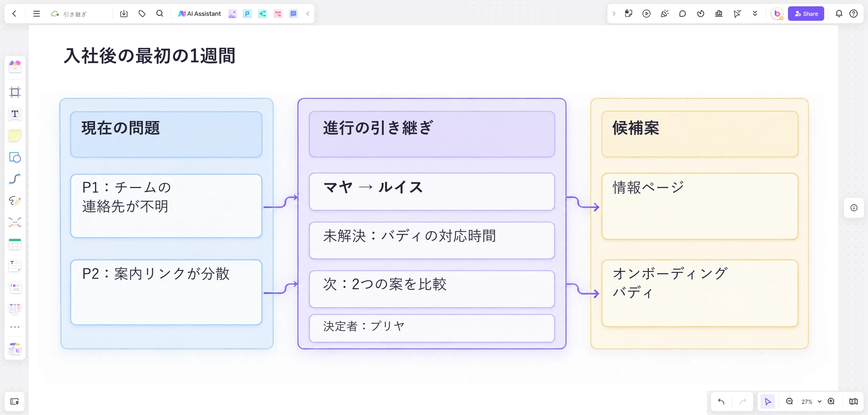Image resolution: width=868 pixels, height=415 pixels.
Task: Open the search magnifier
Action: tap(160, 14)
